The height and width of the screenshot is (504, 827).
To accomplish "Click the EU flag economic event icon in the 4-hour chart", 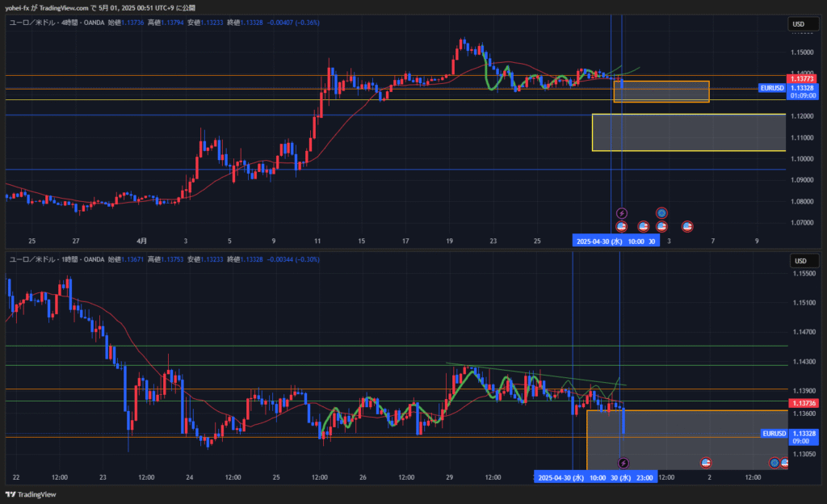I will tap(661, 213).
